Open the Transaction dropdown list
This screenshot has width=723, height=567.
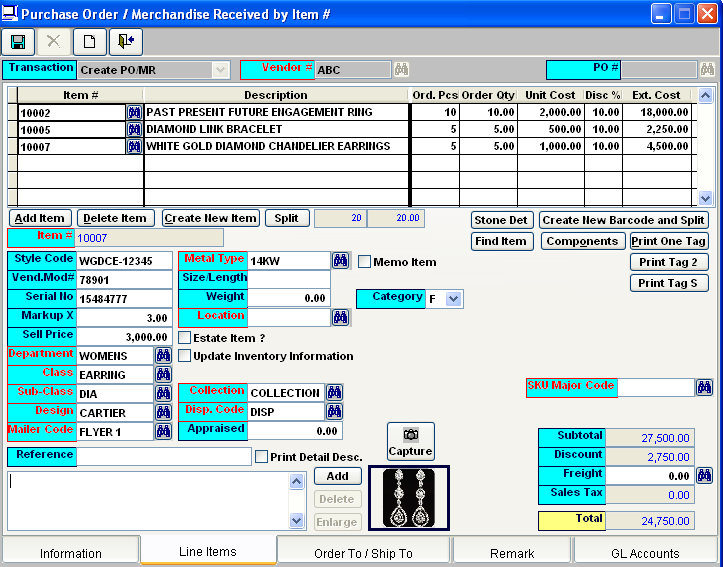tap(220, 70)
